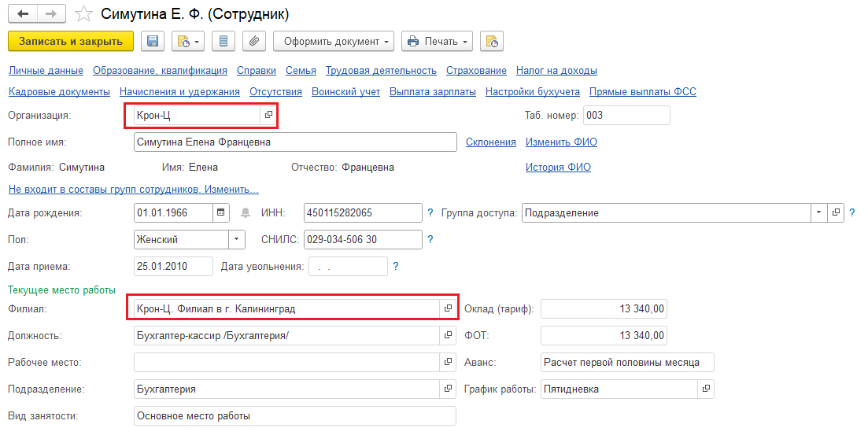Click the bell icon next to birth date
This screenshot has height=428, width=868.
[x=246, y=212]
